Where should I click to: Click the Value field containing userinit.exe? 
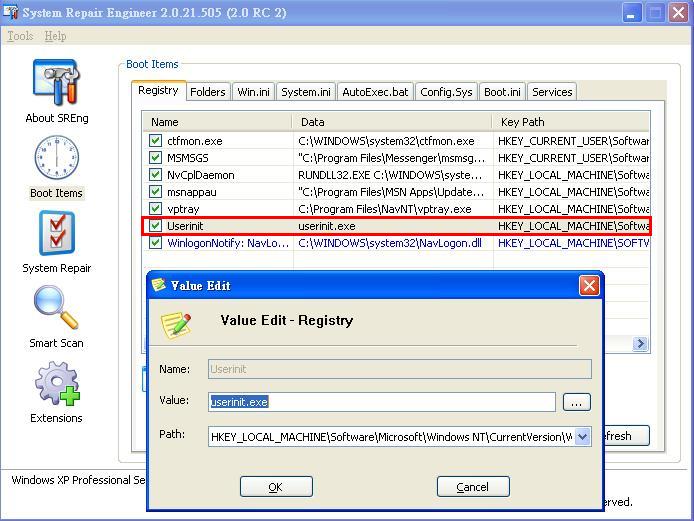click(382, 402)
